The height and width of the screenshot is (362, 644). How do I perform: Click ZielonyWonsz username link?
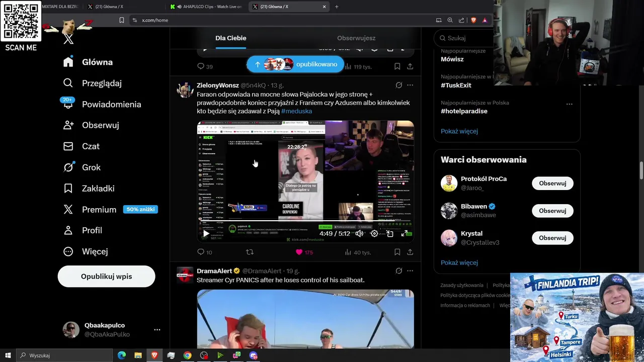click(x=217, y=85)
